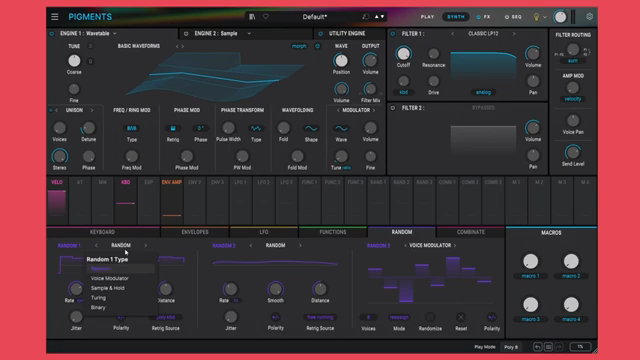The image size is (640, 360).
Task: Click the analog filter mode button
Action: tap(483, 92)
